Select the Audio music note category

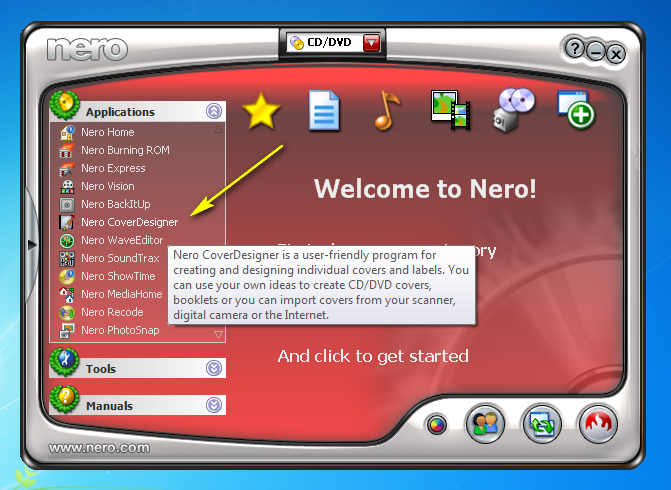coord(387,110)
